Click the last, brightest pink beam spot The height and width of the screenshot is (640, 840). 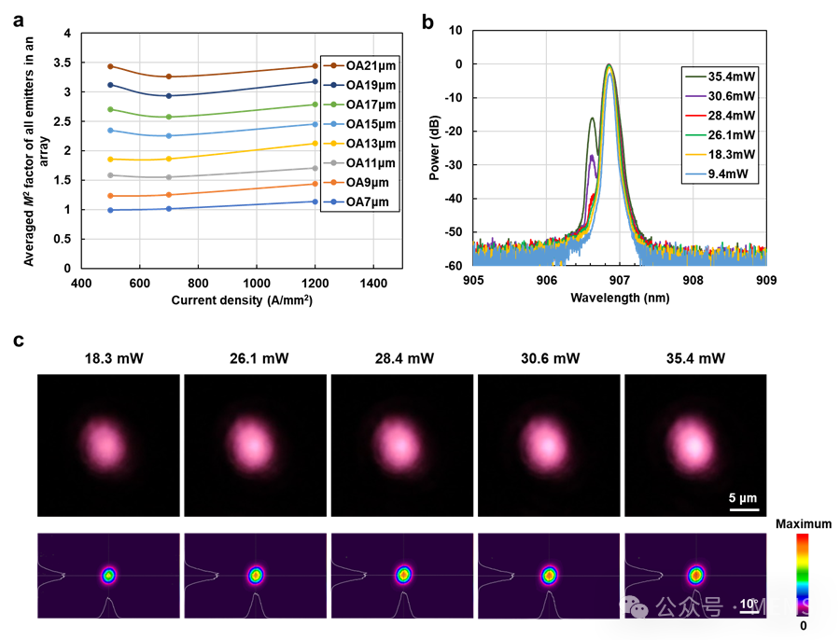tap(692, 442)
